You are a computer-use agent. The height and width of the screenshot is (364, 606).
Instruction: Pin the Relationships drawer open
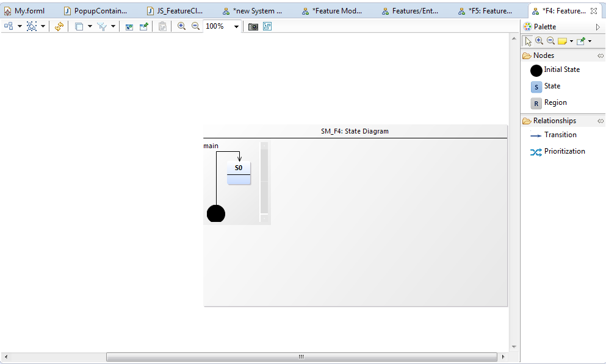pyautogui.click(x=601, y=121)
